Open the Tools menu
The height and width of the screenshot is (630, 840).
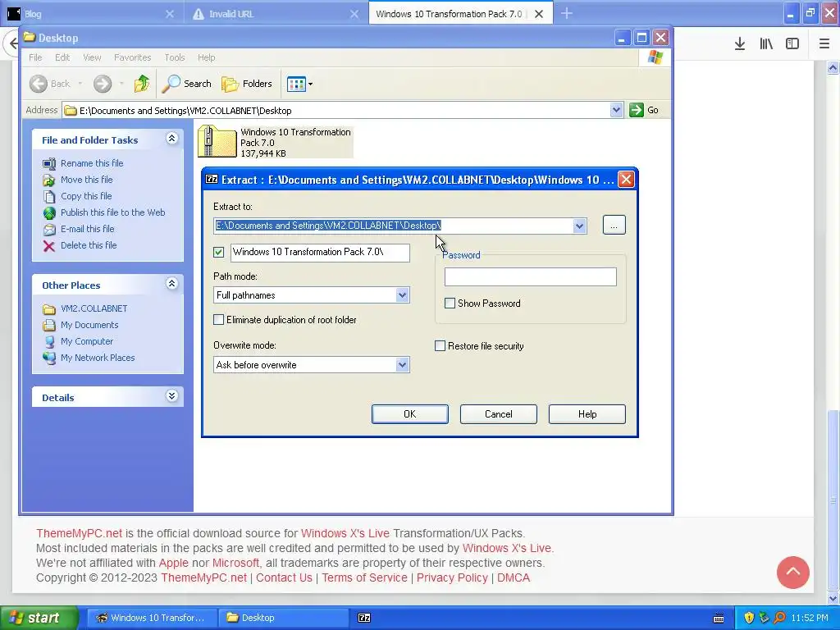point(175,57)
